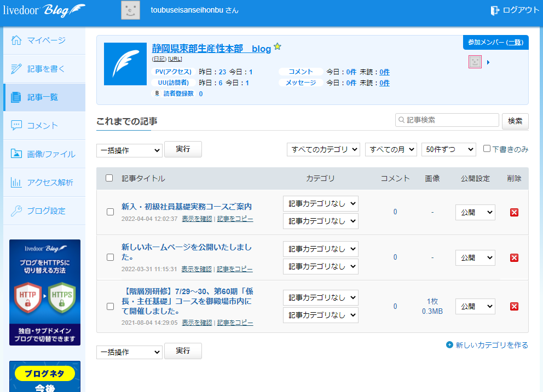
Task: Open 記事を書く in the sidebar
Action: pos(45,69)
